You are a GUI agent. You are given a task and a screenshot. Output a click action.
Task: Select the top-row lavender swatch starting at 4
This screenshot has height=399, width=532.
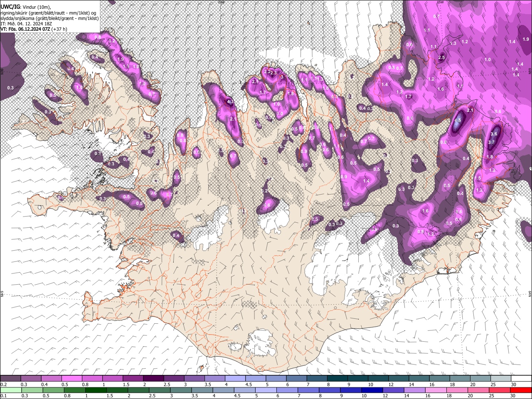(x=234, y=379)
